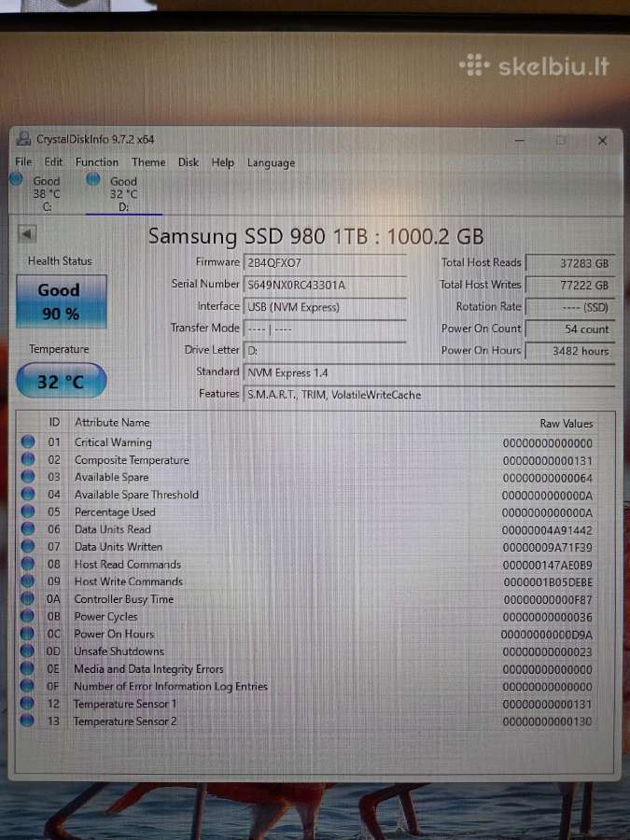
Task: Click the Rotation Rate value field
Action: point(569,307)
